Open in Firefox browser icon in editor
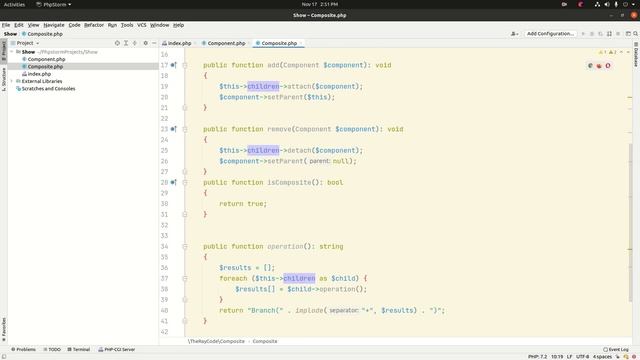The height and width of the screenshot is (360, 640). 599,65
